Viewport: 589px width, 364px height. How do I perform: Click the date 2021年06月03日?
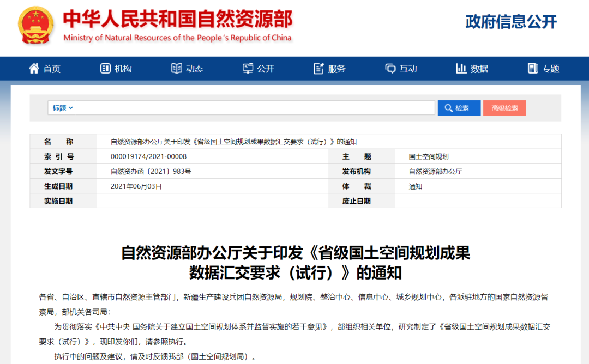[136, 186]
